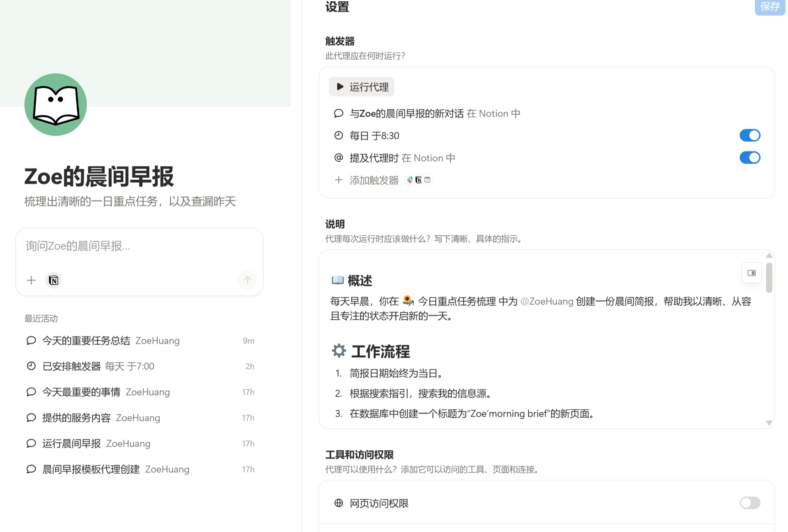Click the clock icon beside 每日 于8:30
Image resolution: width=788 pixels, height=532 pixels.
(x=338, y=136)
